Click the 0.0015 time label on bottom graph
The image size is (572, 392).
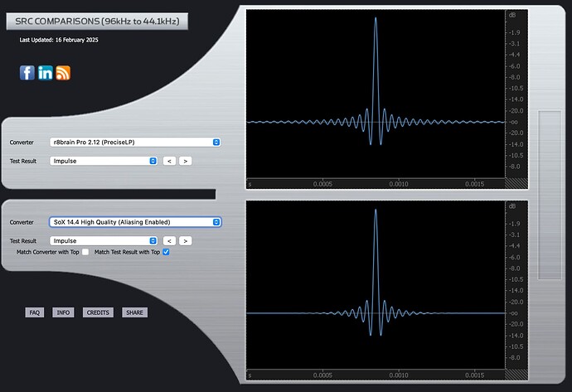[475, 375]
